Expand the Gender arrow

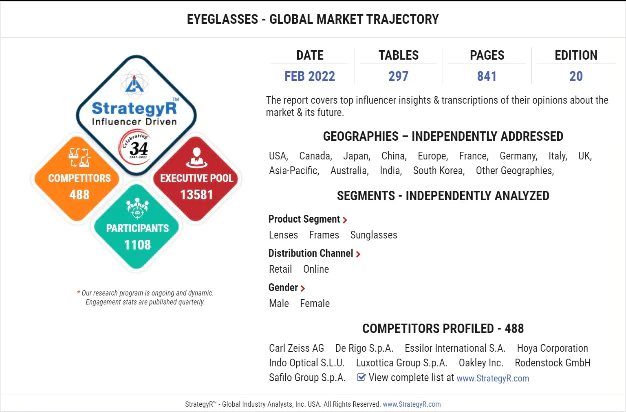point(303,288)
